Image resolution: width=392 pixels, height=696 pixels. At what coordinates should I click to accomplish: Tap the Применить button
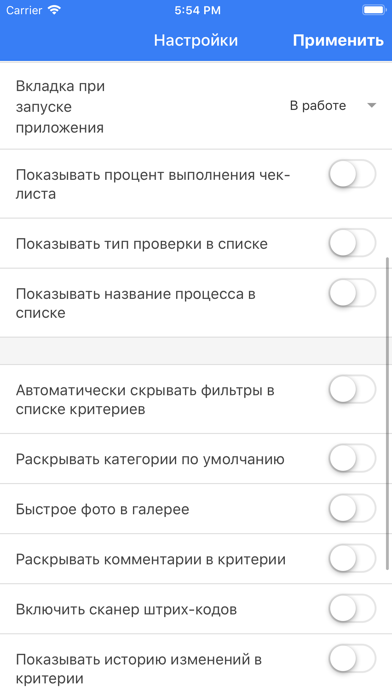click(x=338, y=40)
